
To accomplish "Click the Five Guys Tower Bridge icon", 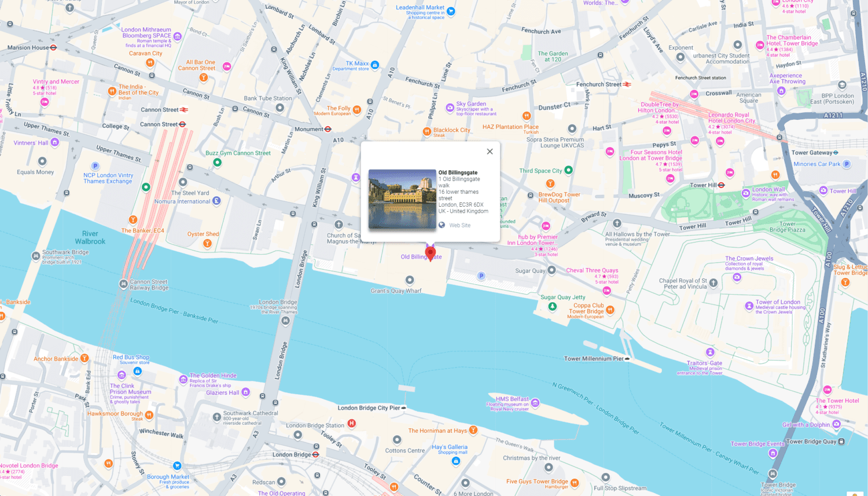I will [575, 483].
